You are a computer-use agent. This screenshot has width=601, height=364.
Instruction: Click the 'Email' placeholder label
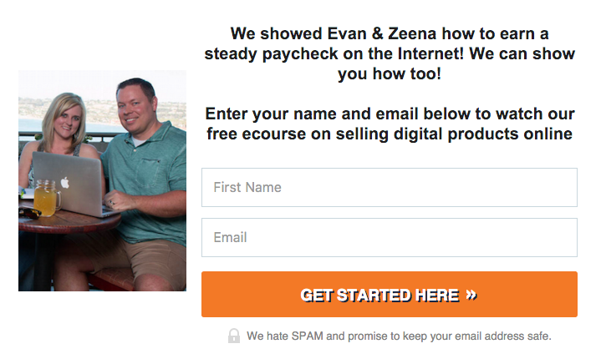(231, 237)
